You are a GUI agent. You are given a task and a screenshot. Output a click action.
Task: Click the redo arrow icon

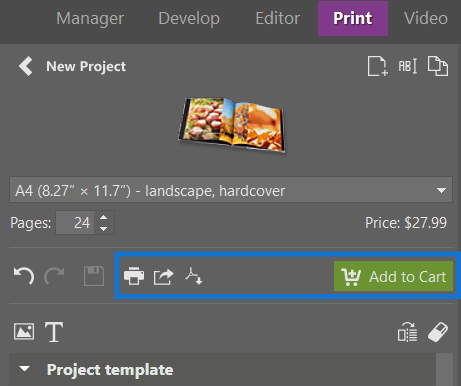(54, 276)
